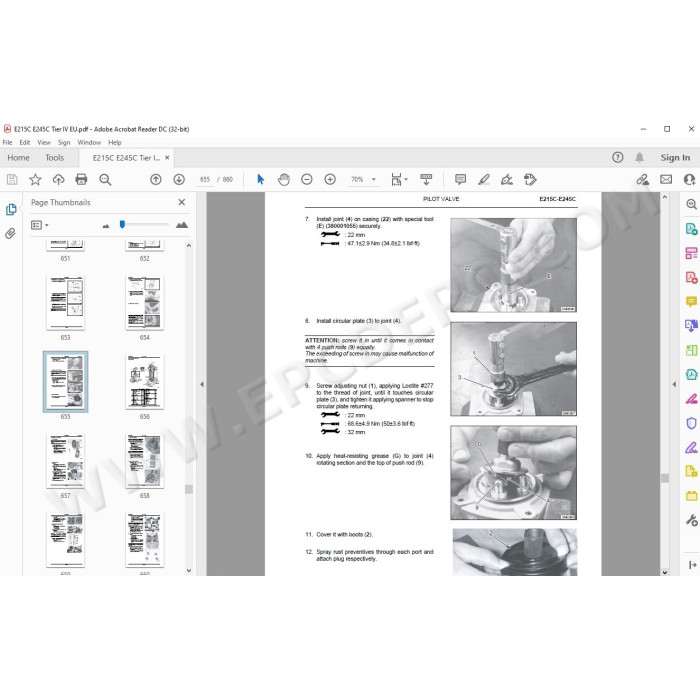Select page 657 thumbnail
700x700 pixels.
[65, 461]
